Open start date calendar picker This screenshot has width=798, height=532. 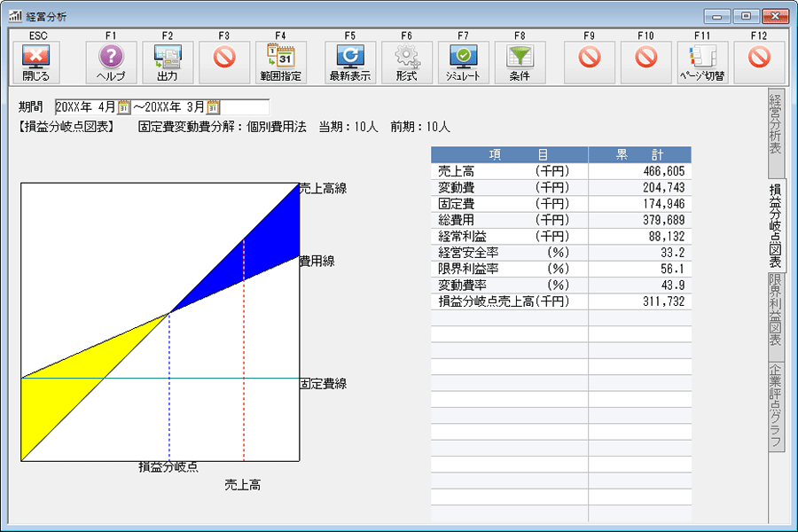(123, 107)
